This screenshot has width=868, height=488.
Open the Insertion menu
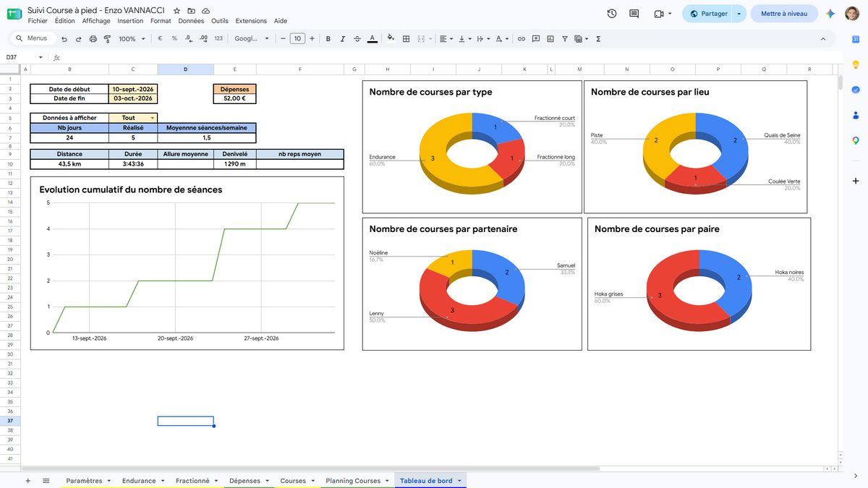pyautogui.click(x=130, y=21)
